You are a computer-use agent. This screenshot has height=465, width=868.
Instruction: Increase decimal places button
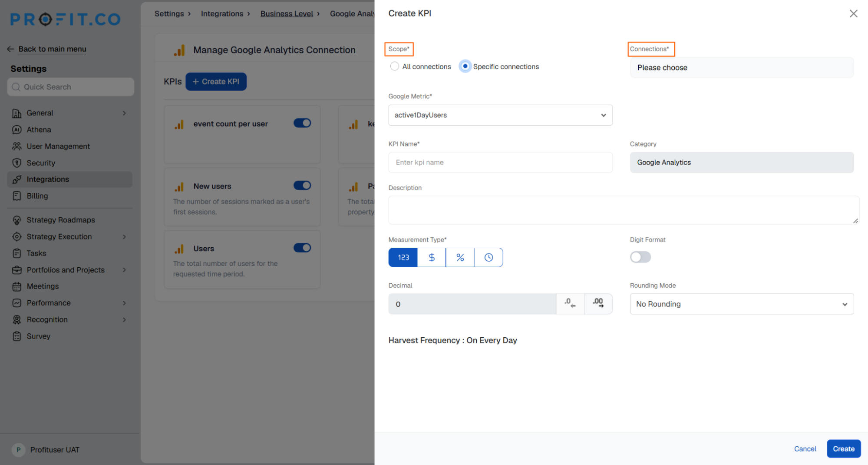click(x=598, y=304)
